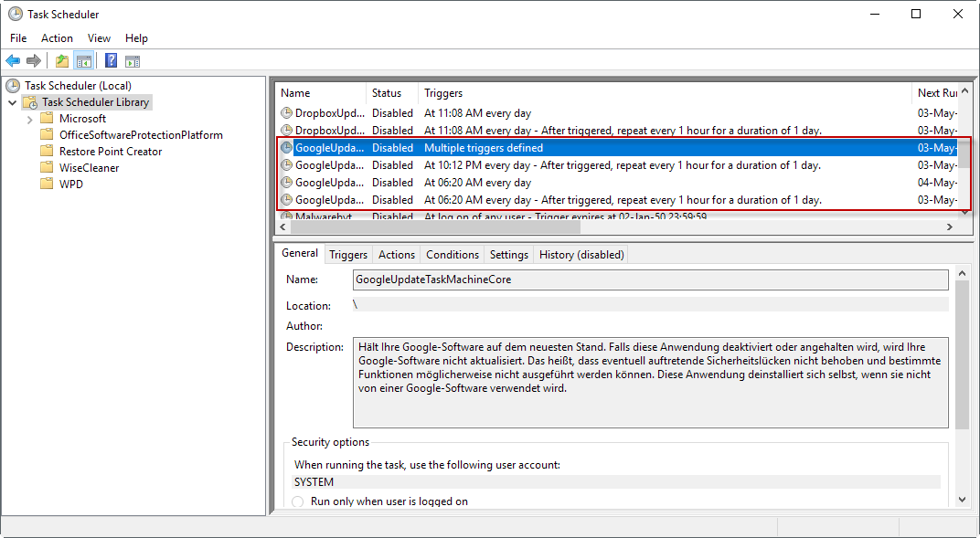The width and height of the screenshot is (980, 538).
Task: Select the Restore Point Creator tree label
Action: (x=111, y=151)
